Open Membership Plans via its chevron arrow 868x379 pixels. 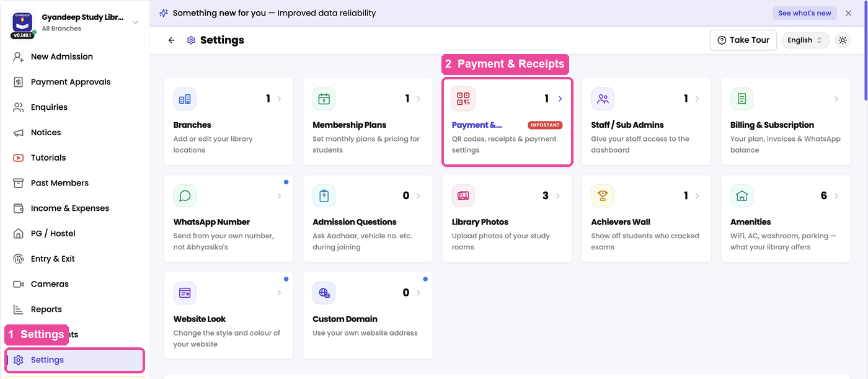(418, 99)
